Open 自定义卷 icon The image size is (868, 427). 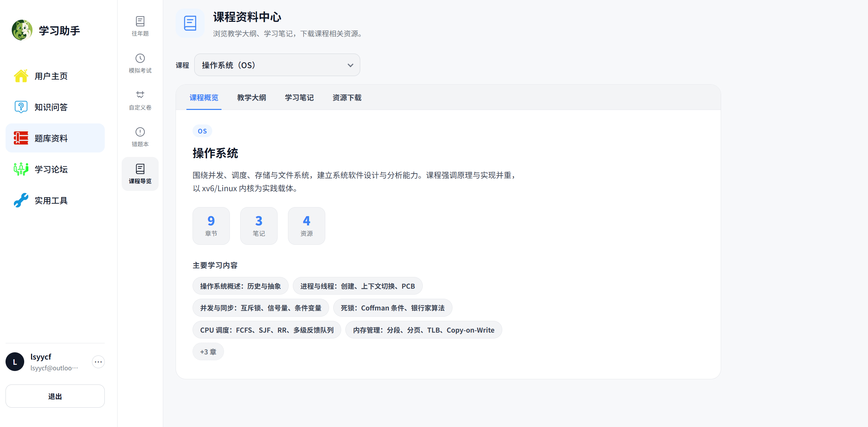[x=140, y=95]
